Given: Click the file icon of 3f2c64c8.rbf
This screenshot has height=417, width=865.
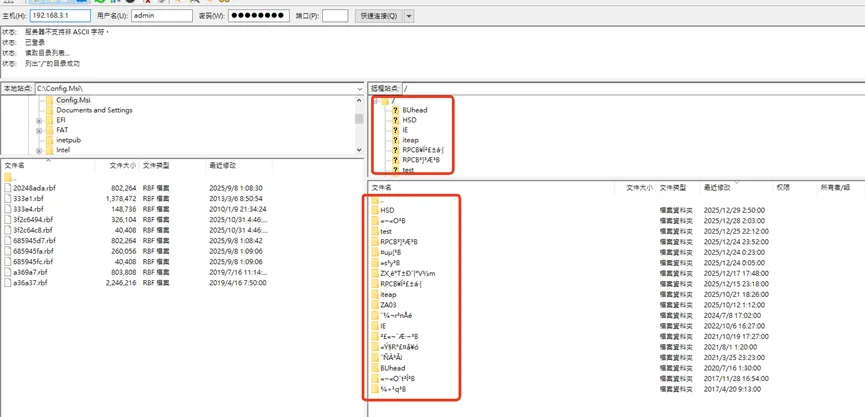Looking at the screenshot, I should coord(7,230).
